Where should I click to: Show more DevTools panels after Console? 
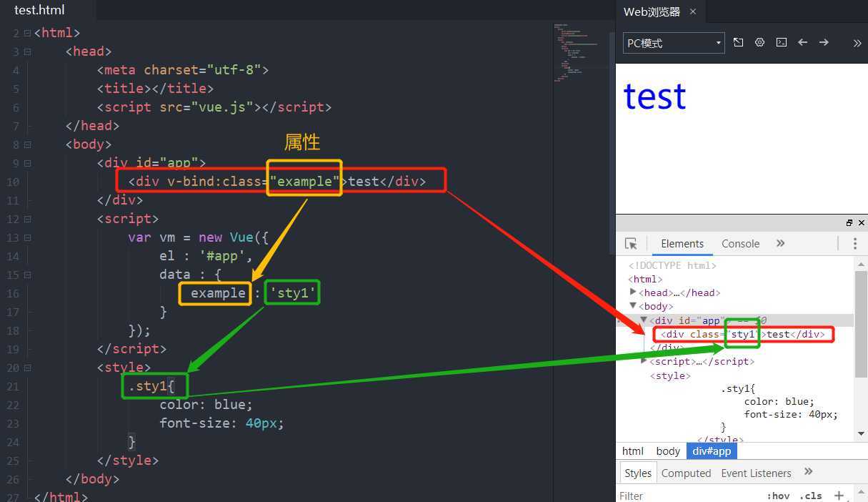click(x=781, y=244)
